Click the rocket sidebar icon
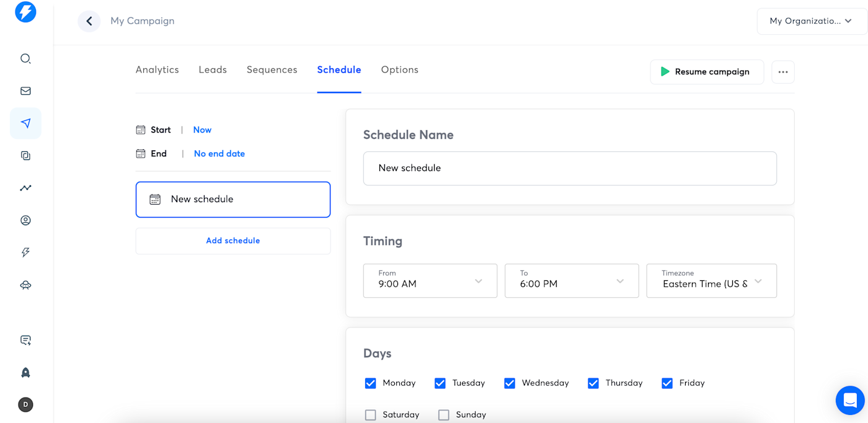 25,372
